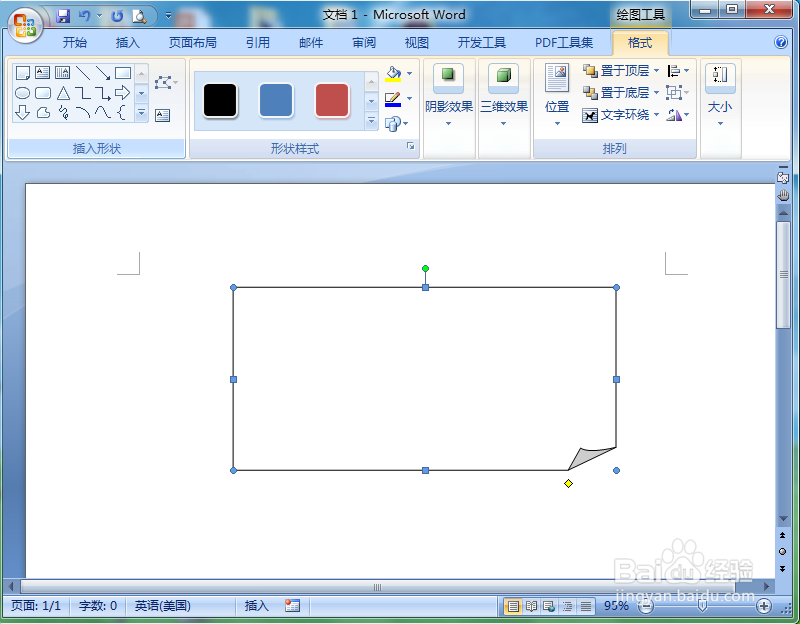Select the freeform shape tool
The width and height of the screenshot is (800, 624).
click(x=43, y=112)
